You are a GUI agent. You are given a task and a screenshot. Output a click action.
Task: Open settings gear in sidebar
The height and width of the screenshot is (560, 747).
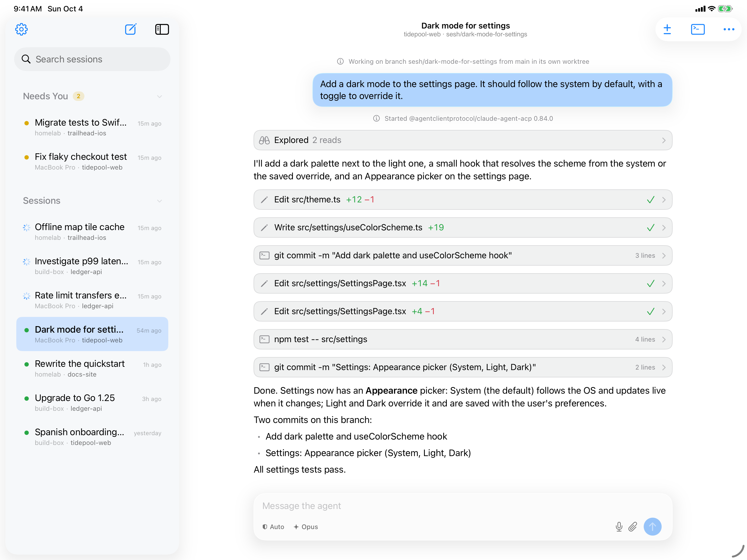coord(21,29)
